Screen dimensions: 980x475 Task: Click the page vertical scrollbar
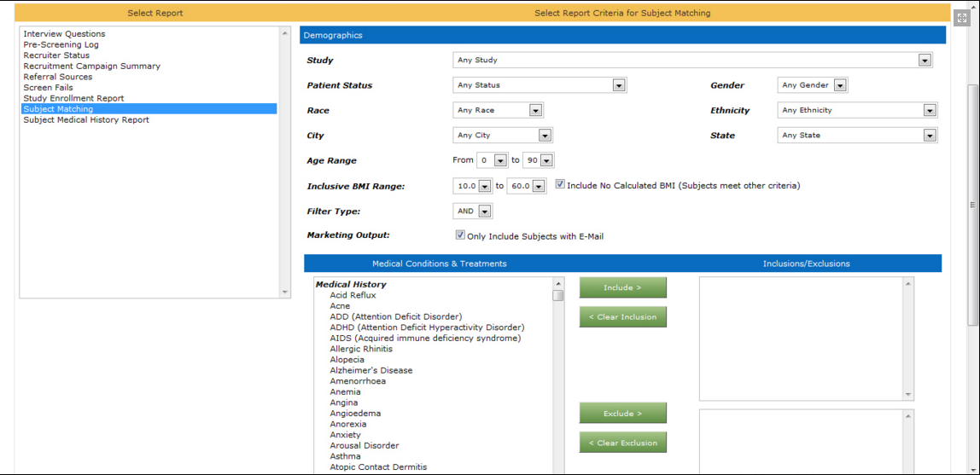point(972,206)
